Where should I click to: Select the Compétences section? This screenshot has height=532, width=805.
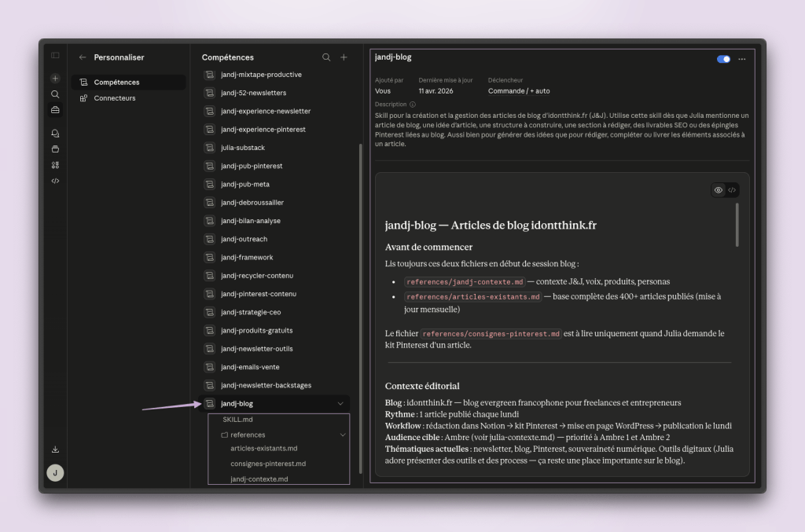click(116, 83)
